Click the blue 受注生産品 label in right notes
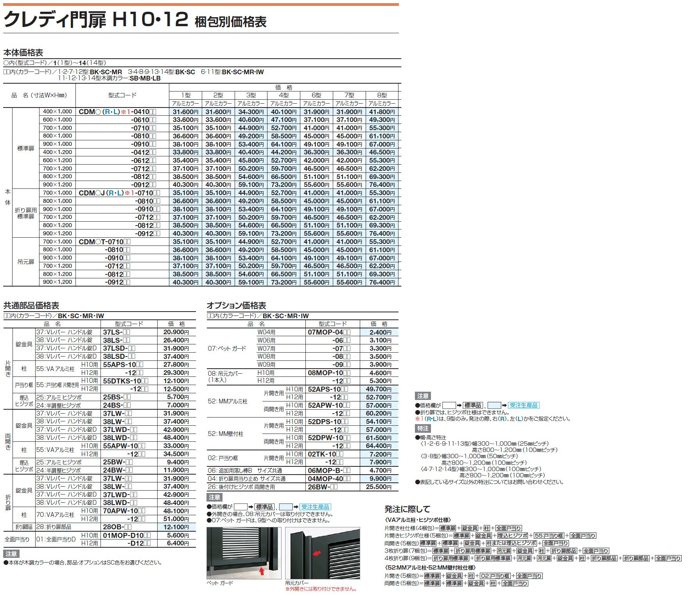 524,405
